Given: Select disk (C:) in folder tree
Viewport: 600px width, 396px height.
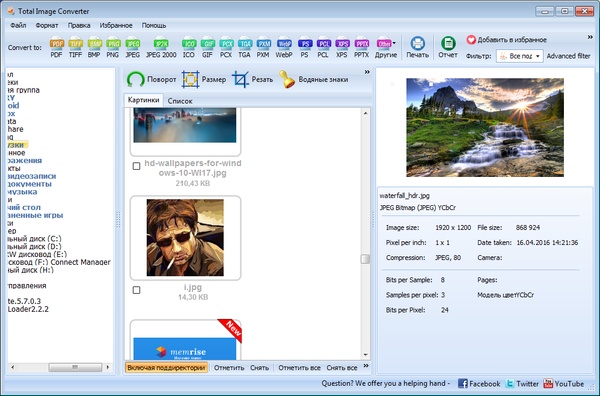Looking at the screenshot, I should point(34,238).
